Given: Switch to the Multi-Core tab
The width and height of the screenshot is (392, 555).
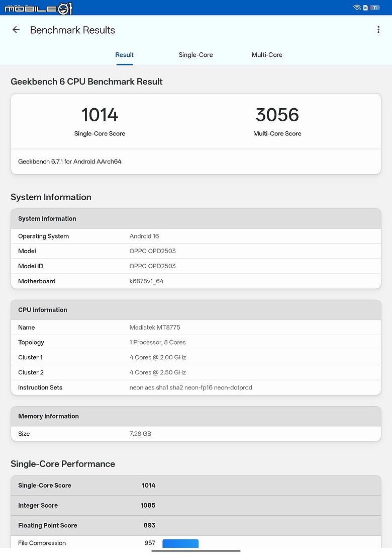Looking at the screenshot, I should 267,55.
